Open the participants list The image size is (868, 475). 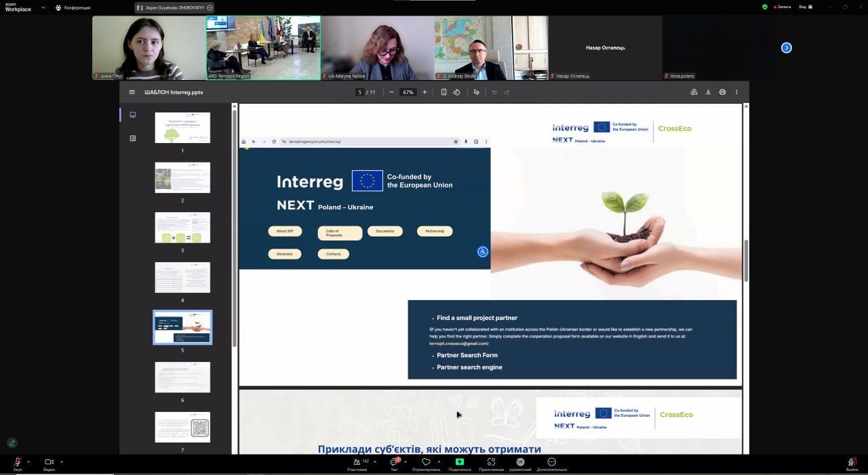(x=357, y=462)
